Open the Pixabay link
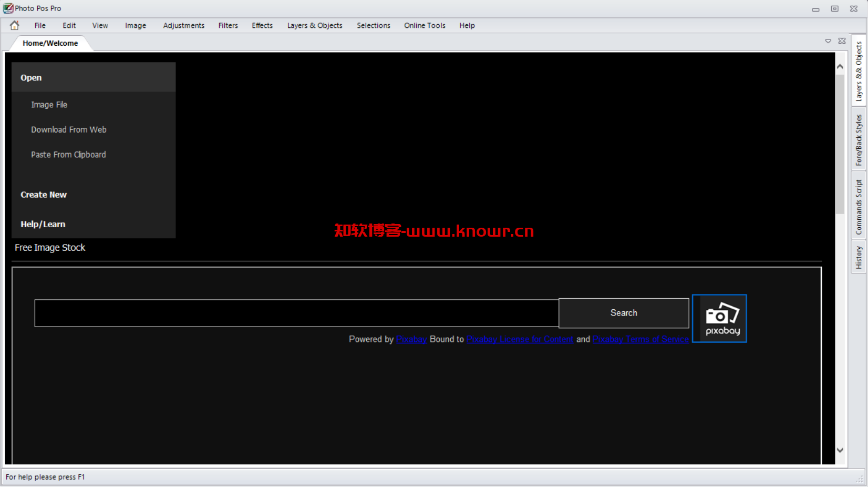868x487 pixels. [x=411, y=339]
